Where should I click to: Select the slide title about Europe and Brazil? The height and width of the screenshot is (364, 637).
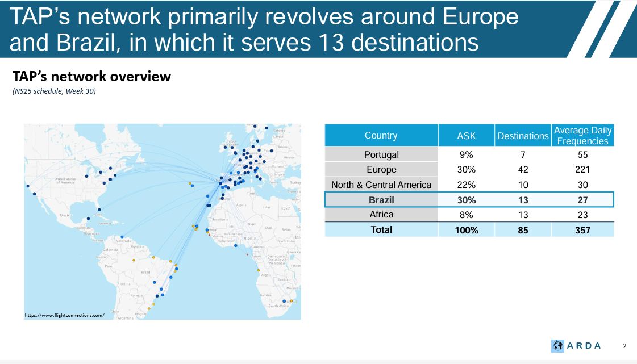click(264, 29)
